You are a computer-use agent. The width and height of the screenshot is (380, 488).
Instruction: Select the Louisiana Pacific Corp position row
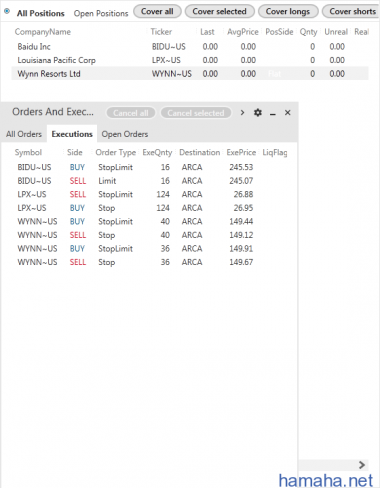click(190, 60)
